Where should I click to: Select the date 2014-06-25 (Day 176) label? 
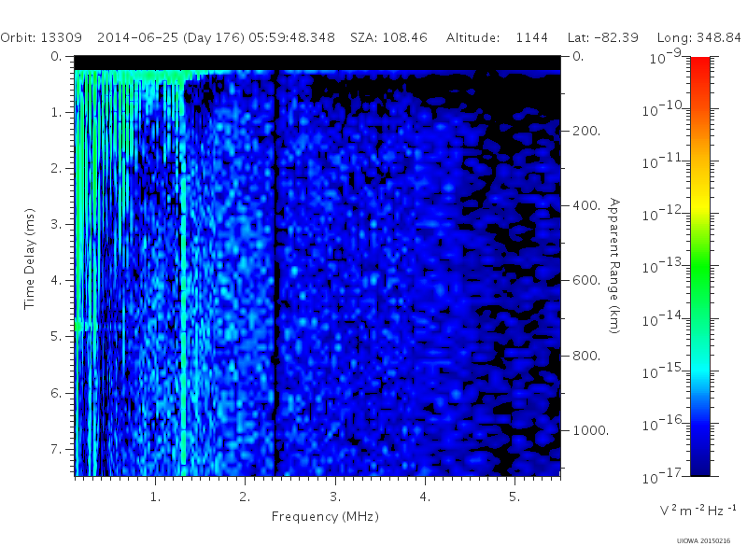171,37
